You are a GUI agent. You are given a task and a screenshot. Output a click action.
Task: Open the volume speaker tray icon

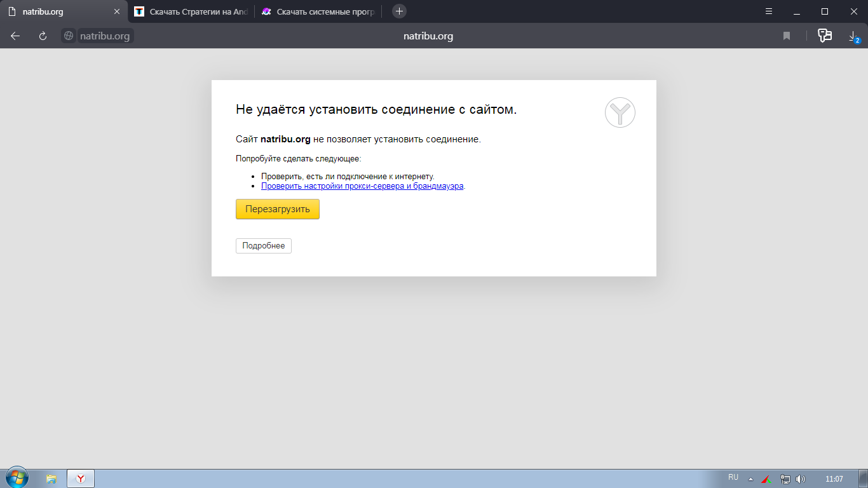click(x=801, y=479)
